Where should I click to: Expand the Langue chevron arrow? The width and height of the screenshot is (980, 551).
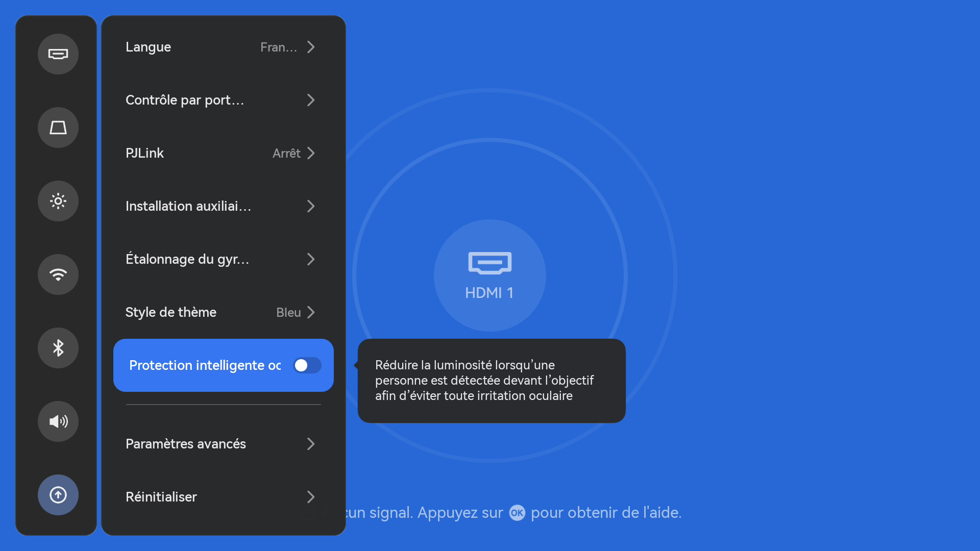[x=311, y=47]
